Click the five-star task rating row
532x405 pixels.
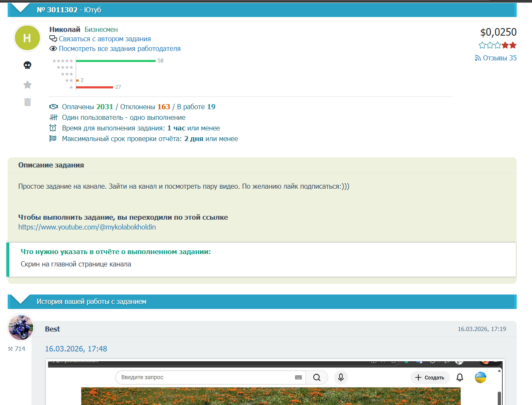click(x=497, y=45)
